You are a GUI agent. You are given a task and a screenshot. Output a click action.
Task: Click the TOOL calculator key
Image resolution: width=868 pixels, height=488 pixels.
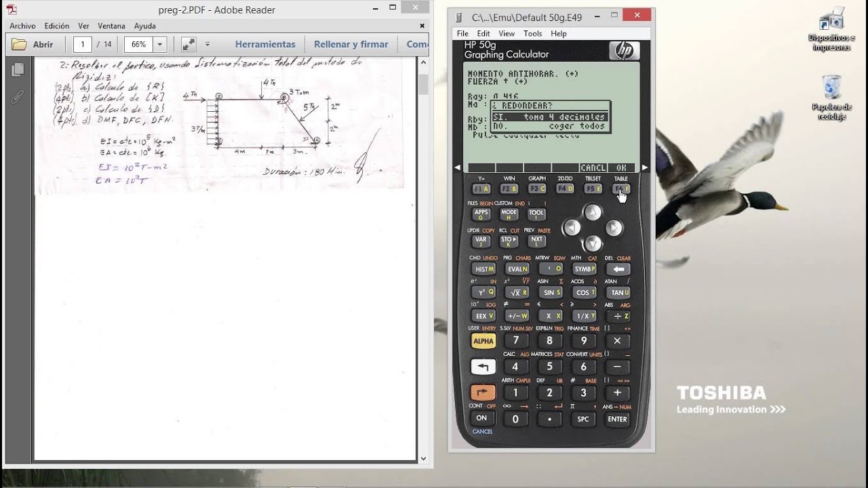[x=536, y=214]
